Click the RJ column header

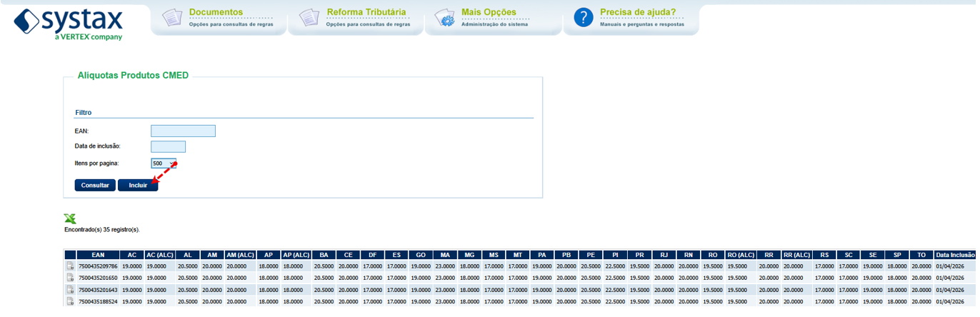click(x=664, y=255)
